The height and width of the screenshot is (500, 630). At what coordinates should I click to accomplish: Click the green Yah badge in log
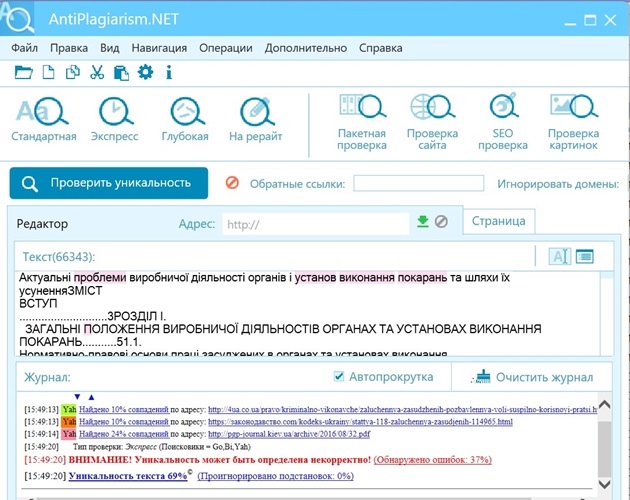pyautogui.click(x=69, y=410)
